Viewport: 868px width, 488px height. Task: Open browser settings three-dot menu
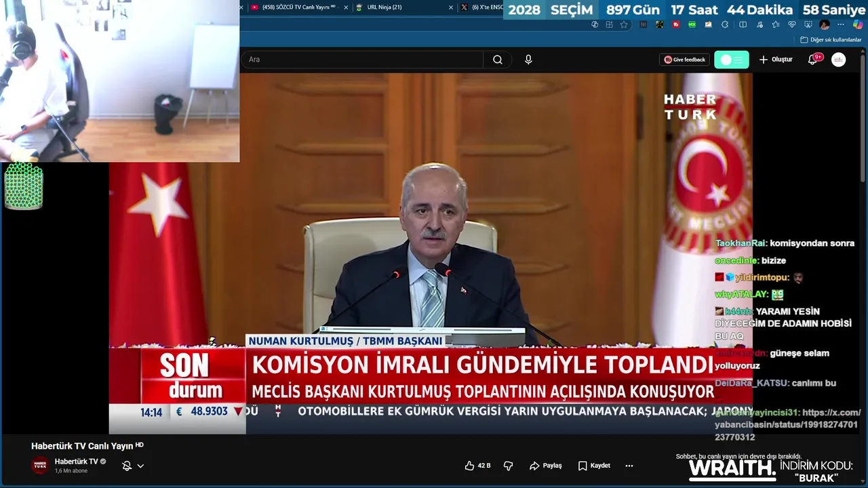(841, 24)
